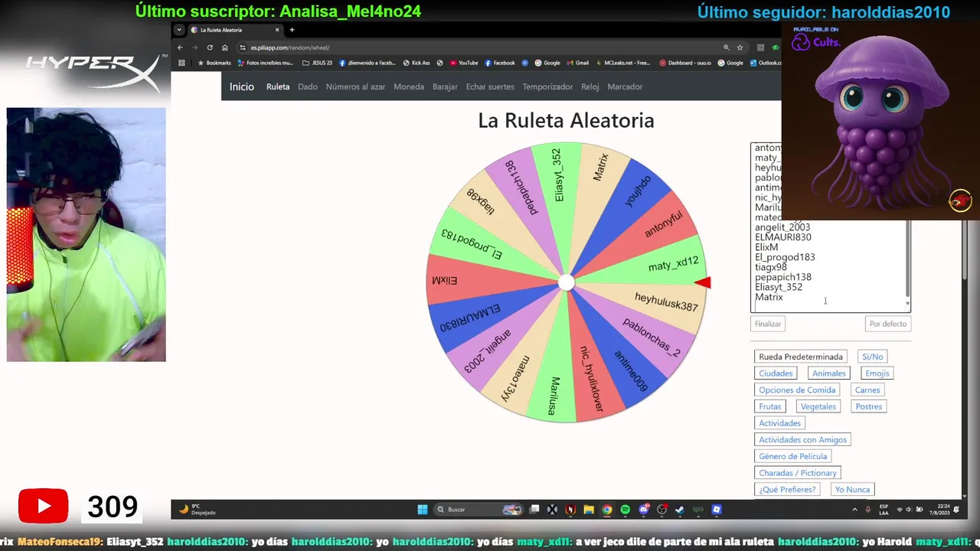Choose the Charadas / Pictionary preset

tap(798, 473)
